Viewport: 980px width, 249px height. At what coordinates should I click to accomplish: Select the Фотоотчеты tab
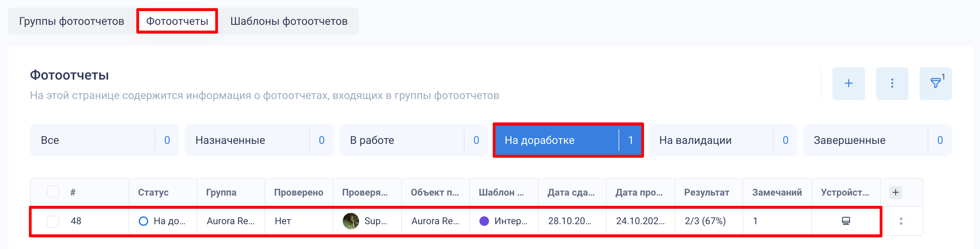tap(177, 21)
